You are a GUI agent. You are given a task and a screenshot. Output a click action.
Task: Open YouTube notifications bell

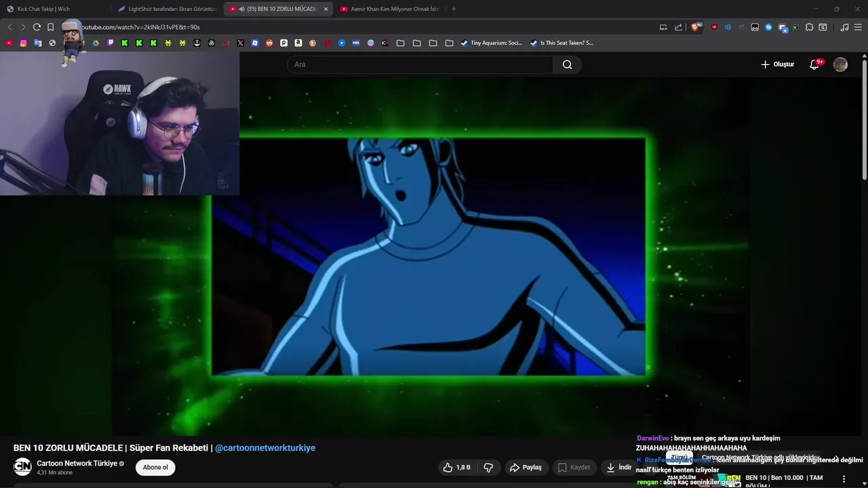click(814, 64)
